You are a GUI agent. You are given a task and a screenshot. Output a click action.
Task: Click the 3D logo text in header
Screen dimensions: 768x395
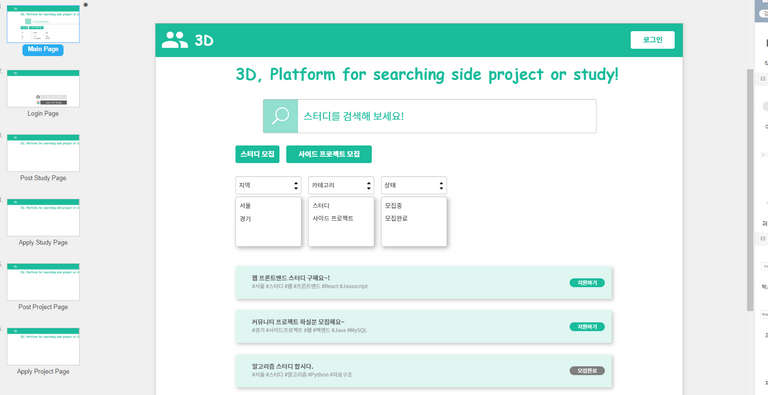pyautogui.click(x=204, y=40)
